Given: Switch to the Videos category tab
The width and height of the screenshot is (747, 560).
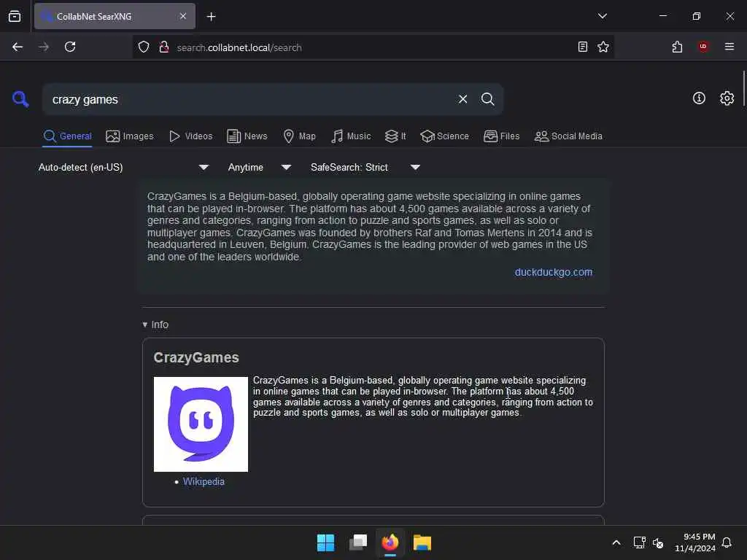Looking at the screenshot, I should pyautogui.click(x=190, y=136).
